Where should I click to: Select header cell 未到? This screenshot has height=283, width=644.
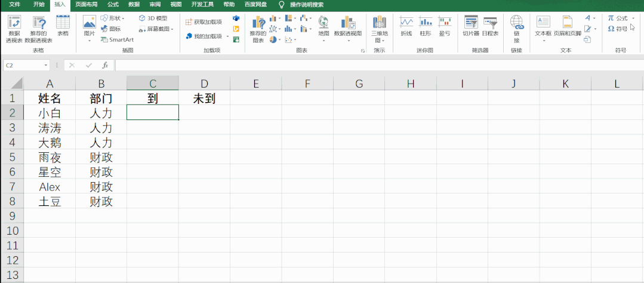click(x=204, y=98)
